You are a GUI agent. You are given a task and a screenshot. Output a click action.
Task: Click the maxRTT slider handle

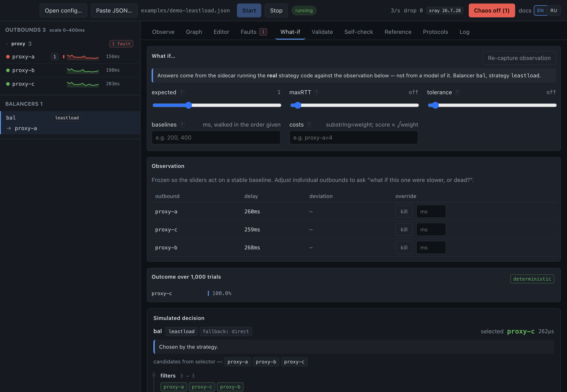click(298, 105)
